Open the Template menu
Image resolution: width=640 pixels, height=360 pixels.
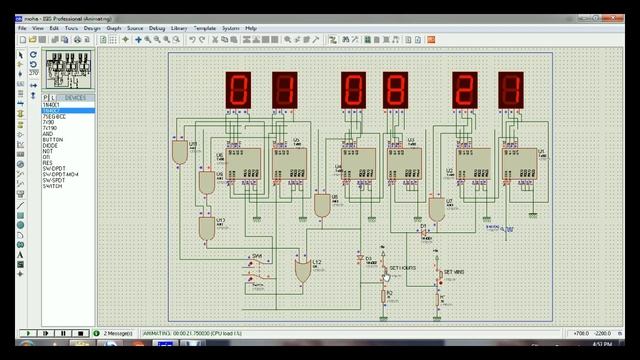204,28
